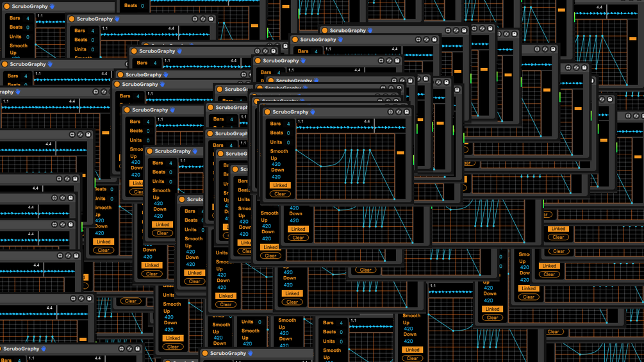Screen dimensions: 644x362
Task: Toggle power on bottom-center ScruboGraphy device title bar
Action: [205, 353]
